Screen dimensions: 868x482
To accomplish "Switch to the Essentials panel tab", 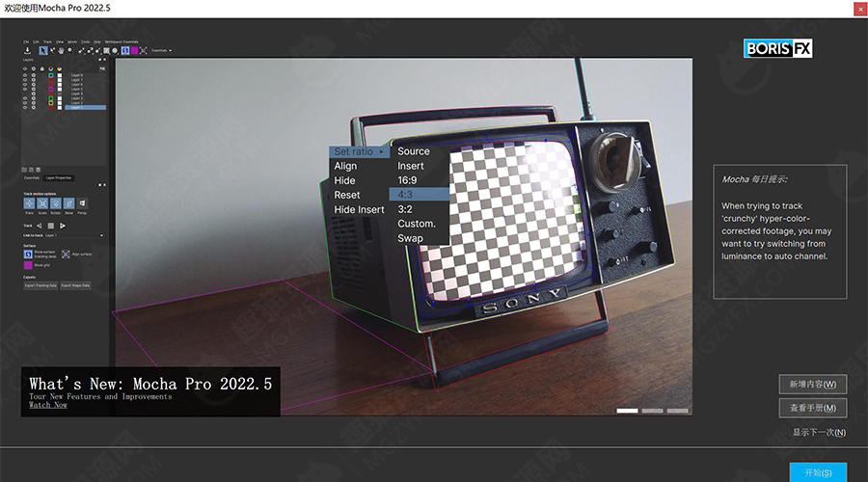I will (32, 177).
